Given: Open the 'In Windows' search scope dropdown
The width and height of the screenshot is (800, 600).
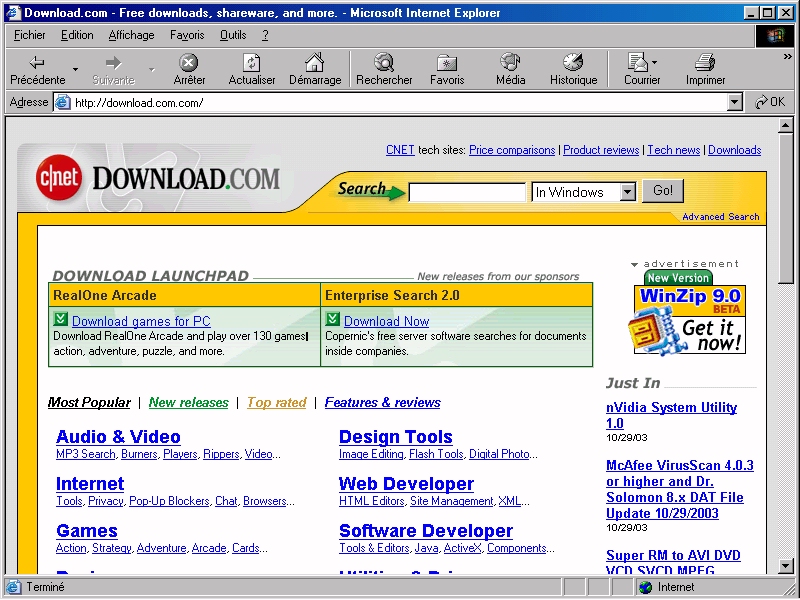Looking at the screenshot, I should click(x=628, y=192).
